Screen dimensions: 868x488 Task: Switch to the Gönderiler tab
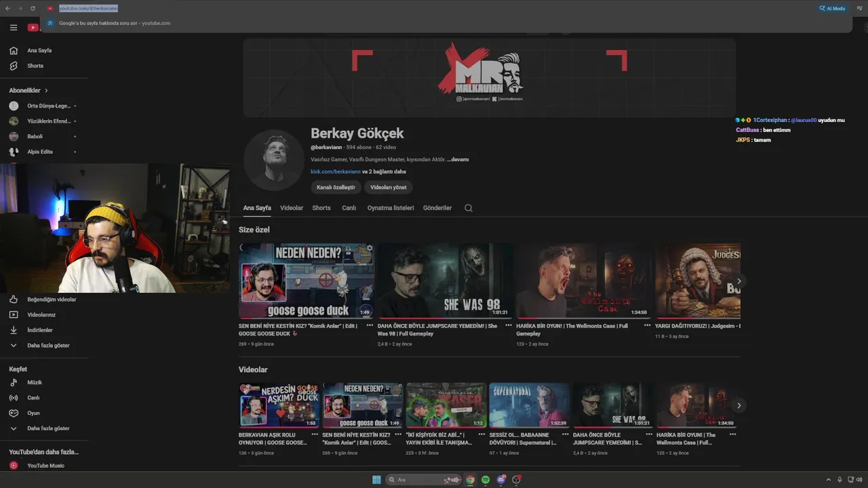point(437,208)
